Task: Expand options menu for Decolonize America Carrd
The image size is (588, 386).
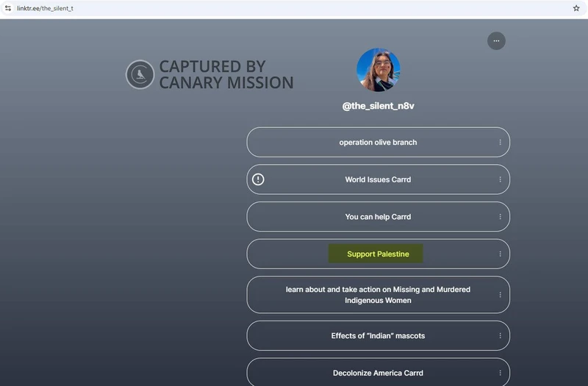Action: pyautogui.click(x=500, y=373)
